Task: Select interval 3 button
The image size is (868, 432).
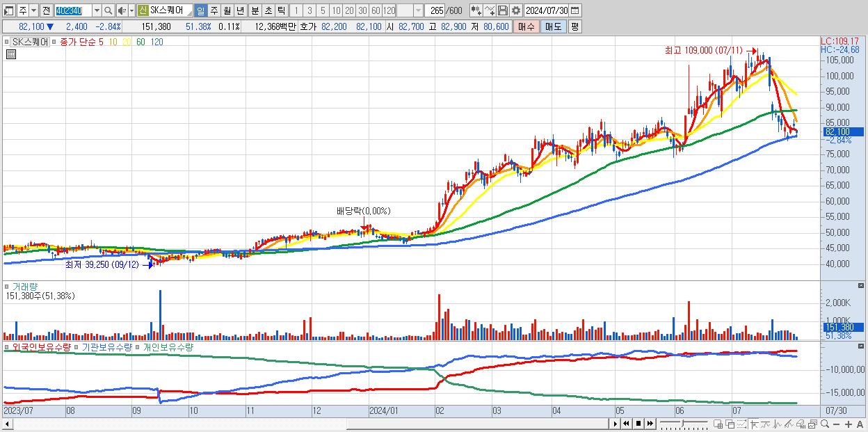Action: tap(310, 10)
